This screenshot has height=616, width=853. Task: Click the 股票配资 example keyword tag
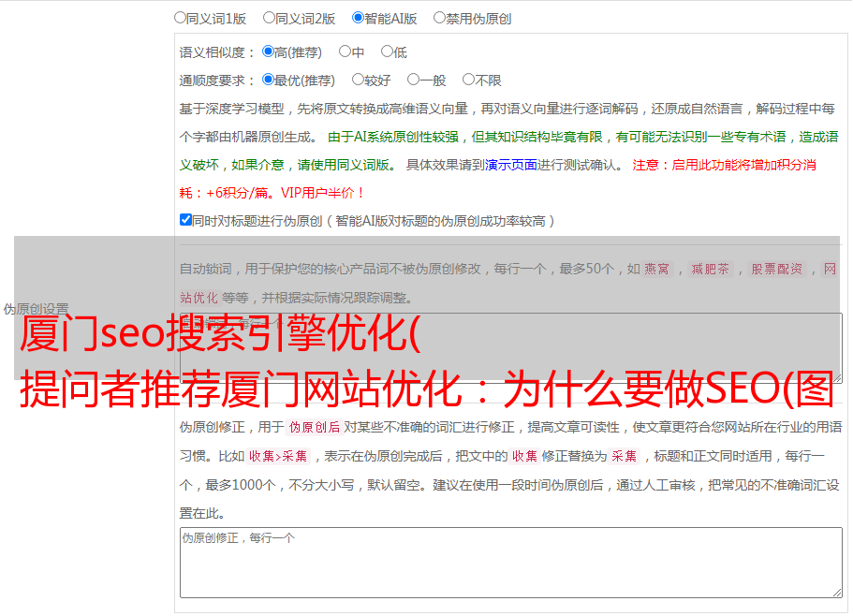(776, 270)
